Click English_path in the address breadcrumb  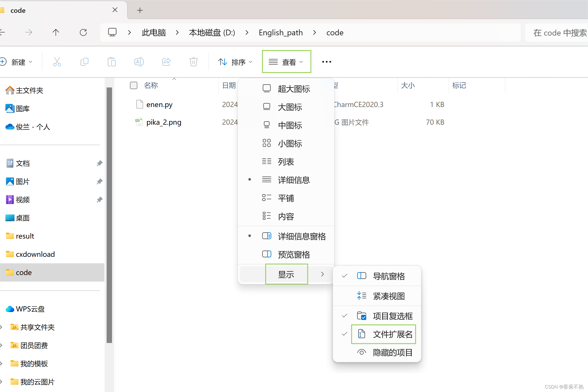point(281,32)
